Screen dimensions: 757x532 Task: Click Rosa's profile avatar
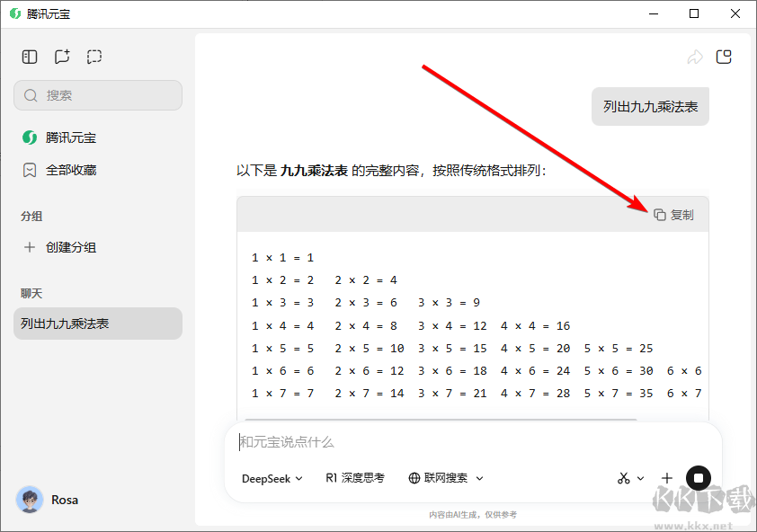pos(30,500)
